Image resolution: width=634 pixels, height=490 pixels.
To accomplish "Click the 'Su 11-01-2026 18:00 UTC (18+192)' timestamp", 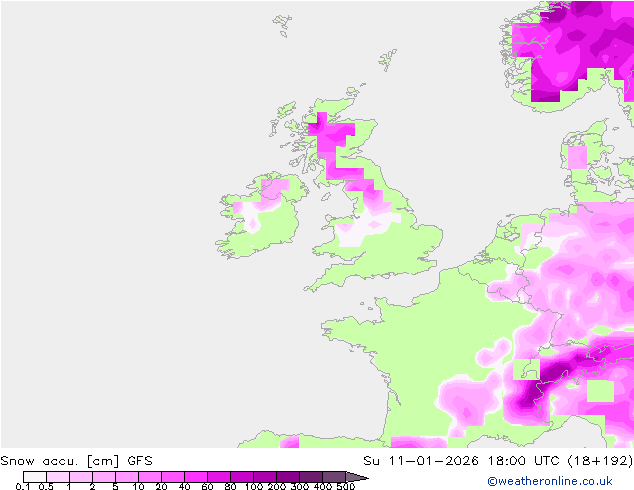I will point(498,461).
